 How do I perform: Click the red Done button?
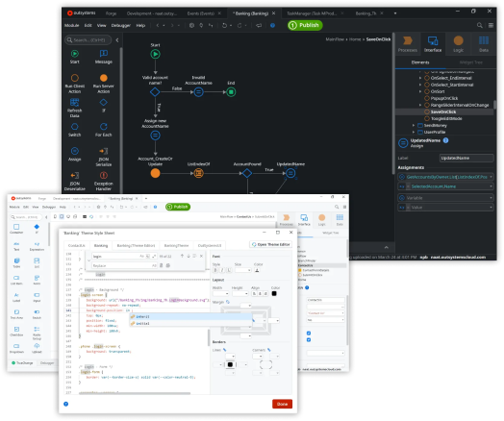[x=282, y=404]
